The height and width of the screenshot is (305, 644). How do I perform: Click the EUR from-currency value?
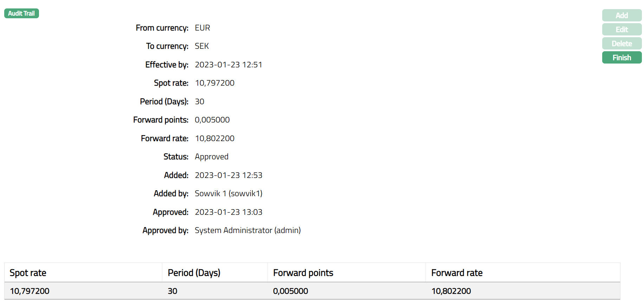point(202,28)
